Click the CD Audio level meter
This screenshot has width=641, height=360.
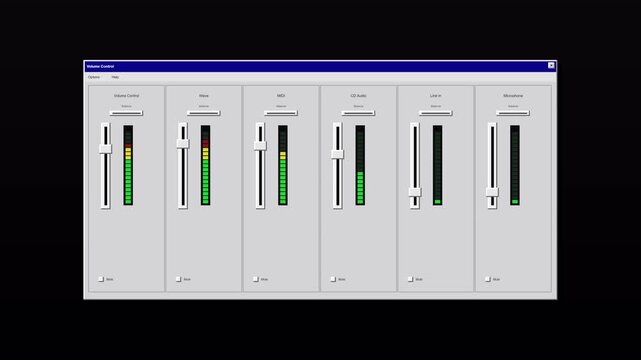(x=360, y=165)
